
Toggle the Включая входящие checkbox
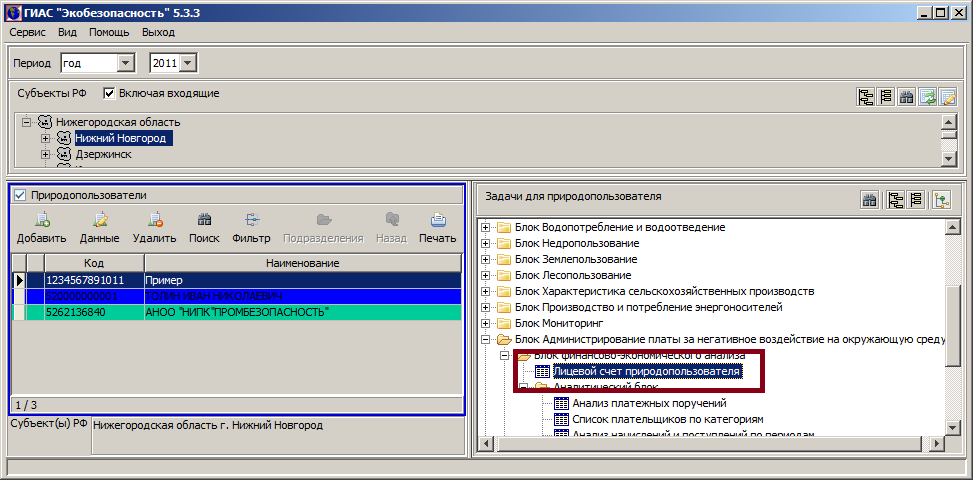(109, 94)
